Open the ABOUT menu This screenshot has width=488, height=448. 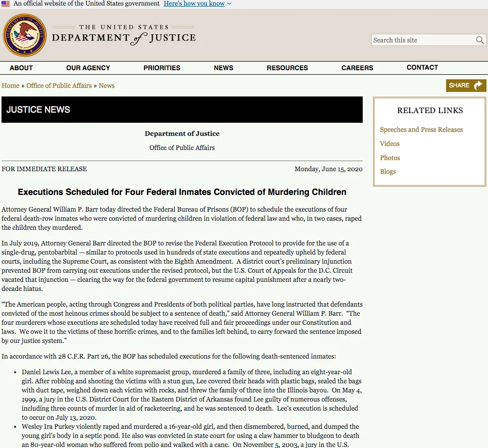pos(21,68)
